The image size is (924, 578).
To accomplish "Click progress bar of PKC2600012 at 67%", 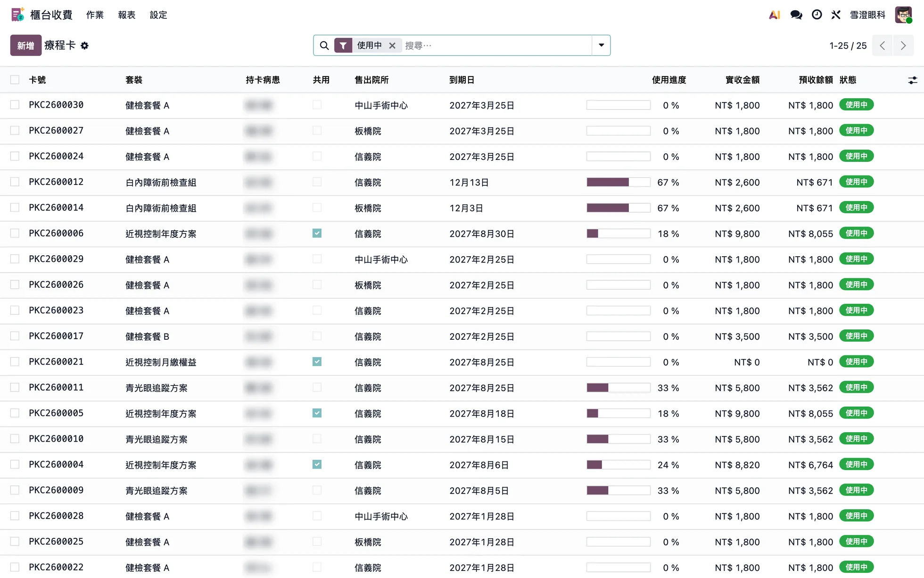I will pos(618,182).
